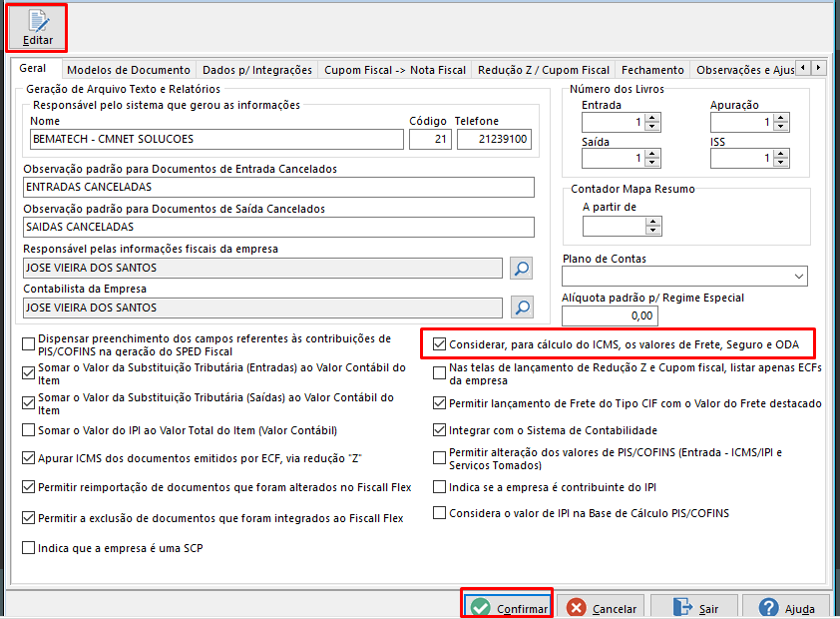Decrease Contador Mapa Resumo A partir de
Viewport: 840px width, 619px height.
click(x=652, y=231)
